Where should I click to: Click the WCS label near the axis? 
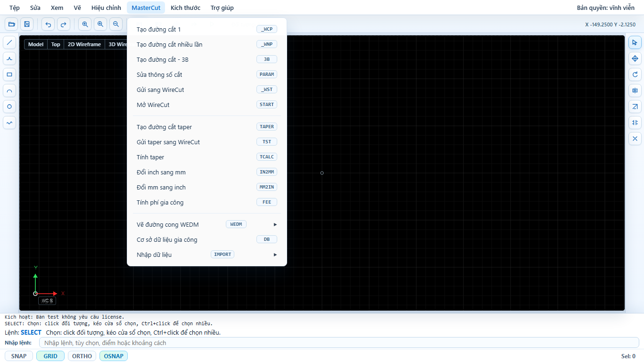pos(47,301)
